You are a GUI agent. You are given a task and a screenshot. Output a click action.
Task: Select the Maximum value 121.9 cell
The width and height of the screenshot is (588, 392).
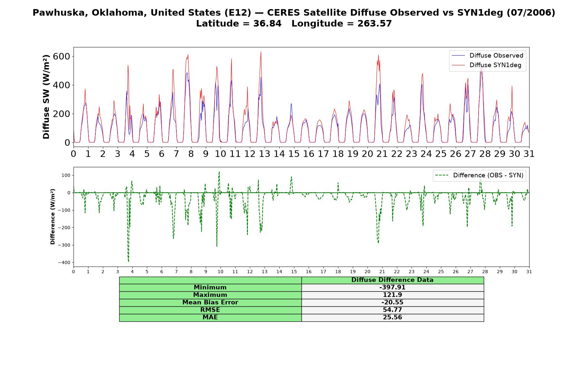coord(393,295)
